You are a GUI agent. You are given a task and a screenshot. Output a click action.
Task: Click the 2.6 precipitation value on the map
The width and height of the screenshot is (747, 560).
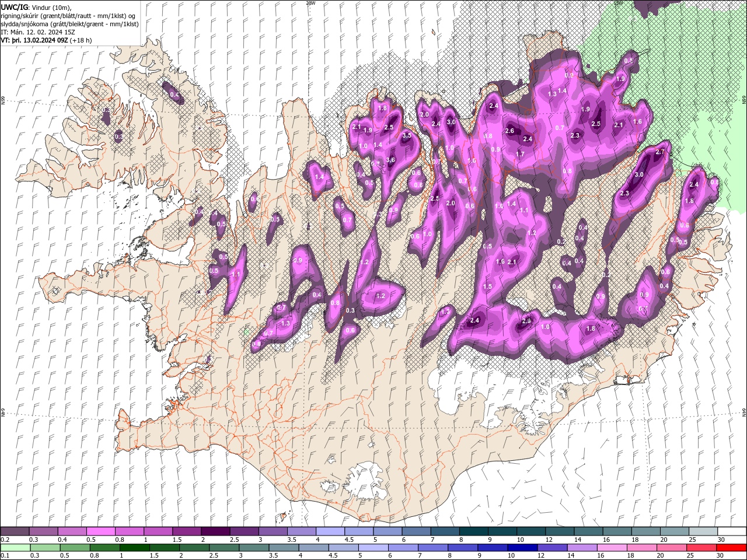coord(509,131)
